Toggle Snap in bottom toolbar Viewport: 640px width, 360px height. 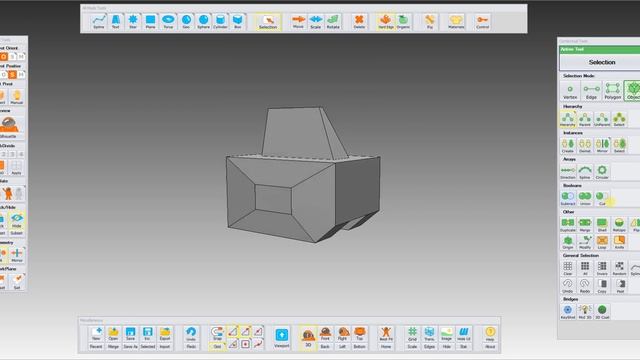[217, 334]
